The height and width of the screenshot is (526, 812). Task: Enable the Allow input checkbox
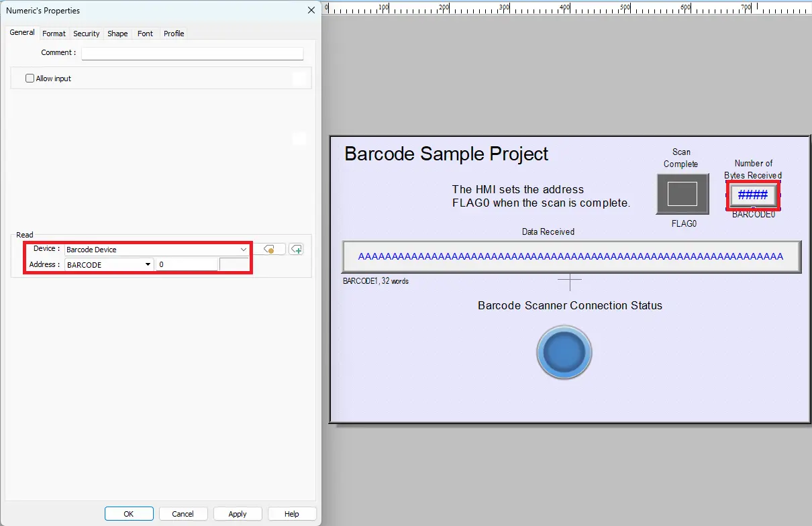tap(30, 78)
